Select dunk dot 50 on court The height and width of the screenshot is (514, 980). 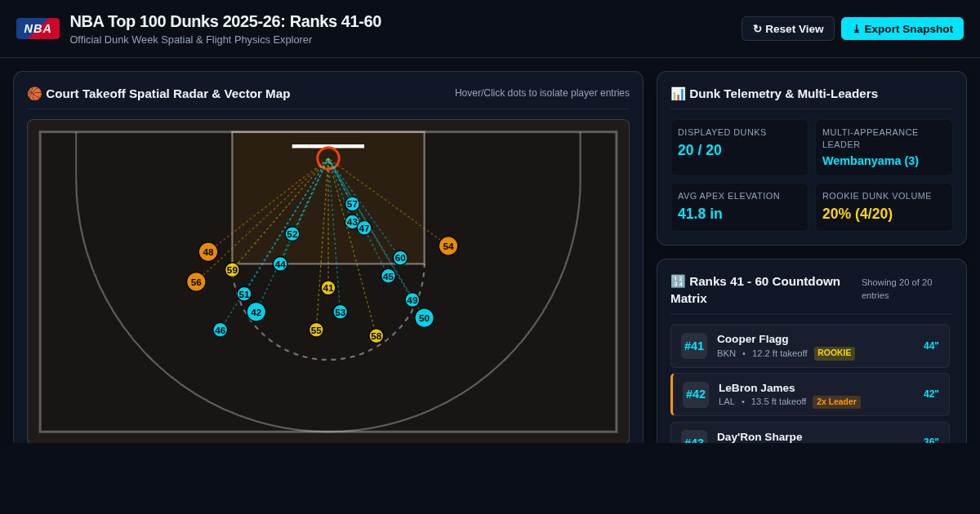pos(424,318)
